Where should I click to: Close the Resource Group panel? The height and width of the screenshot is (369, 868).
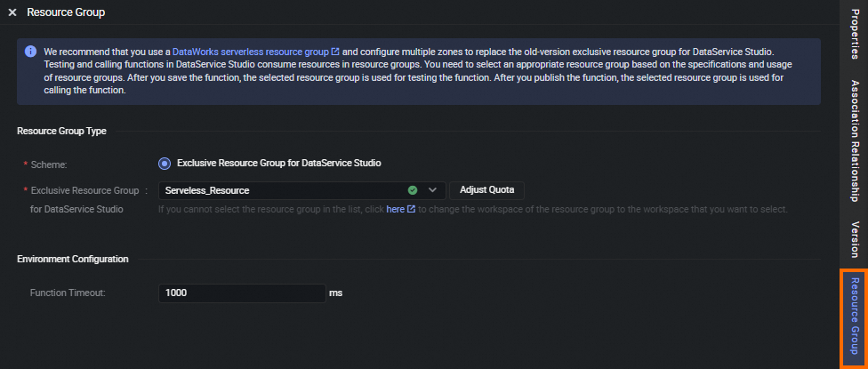click(x=12, y=13)
